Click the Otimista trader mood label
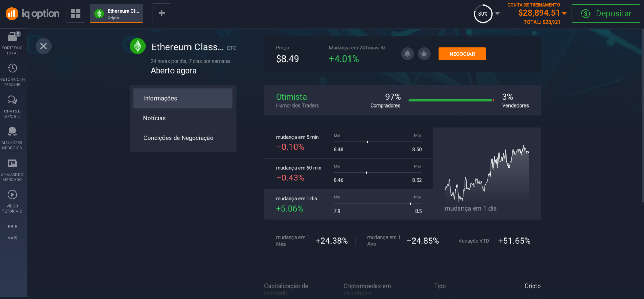The image size is (644, 299). (291, 97)
